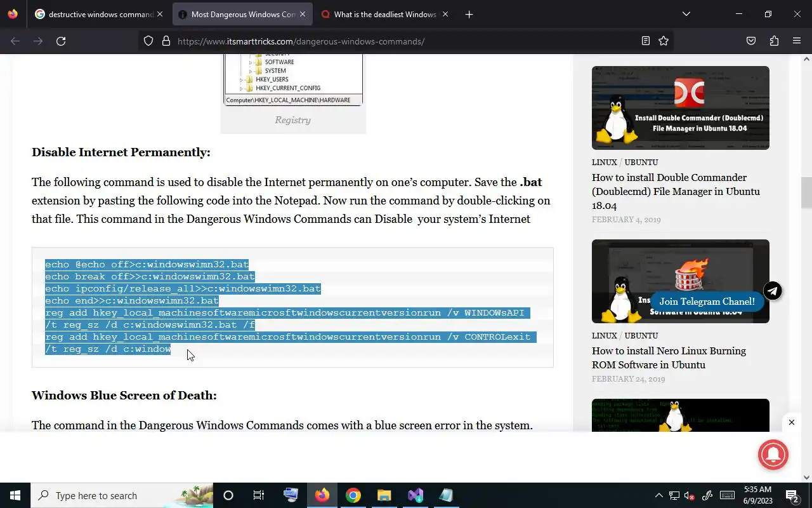The height and width of the screenshot is (508, 812).
Task: Open Cortana circle icon
Action: tap(228, 495)
